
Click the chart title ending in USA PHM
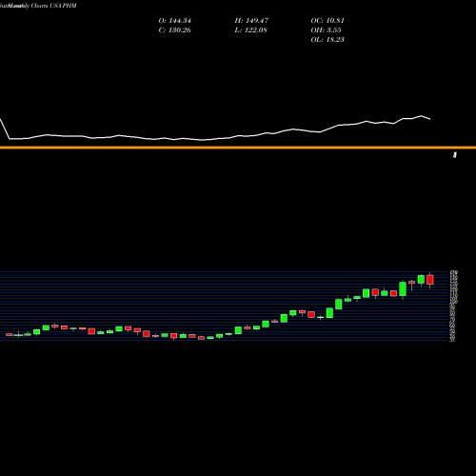click(x=38, y=6)
